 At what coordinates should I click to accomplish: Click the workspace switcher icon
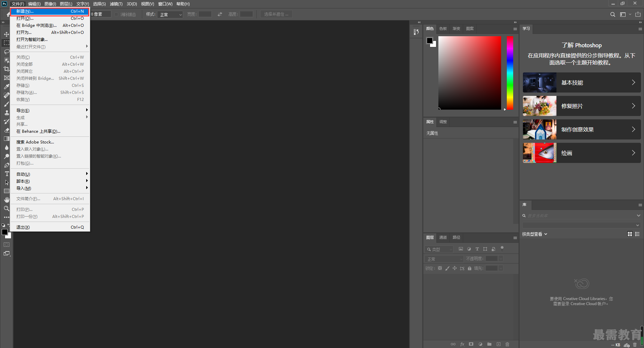tap(623, 14)
